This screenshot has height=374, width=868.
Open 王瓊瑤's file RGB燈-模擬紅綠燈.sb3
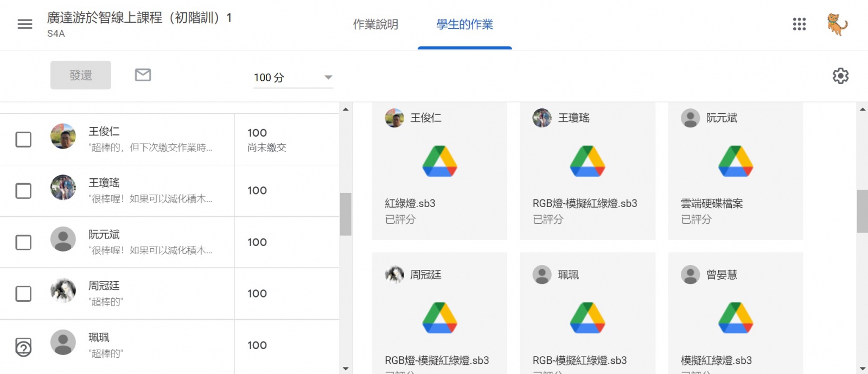pyautogui.click(x=585, y=203)
